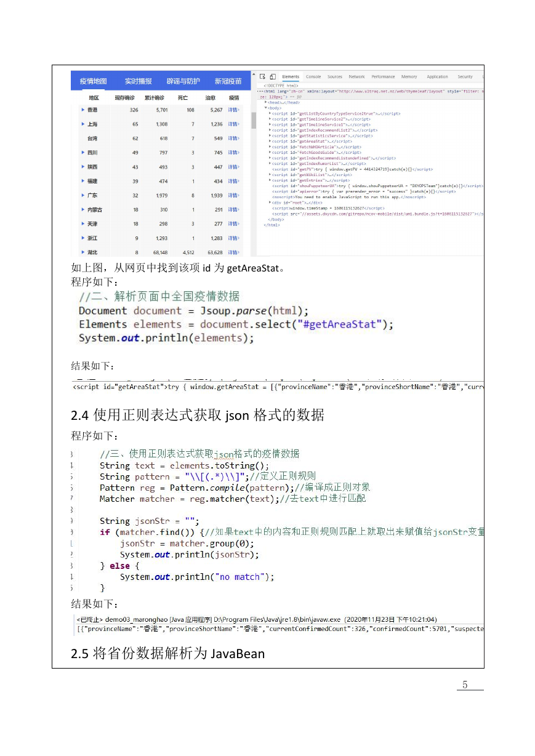535x756 pixels.
Task: Select the 新冠疫苗 tab
Action: tap(228, 81)
